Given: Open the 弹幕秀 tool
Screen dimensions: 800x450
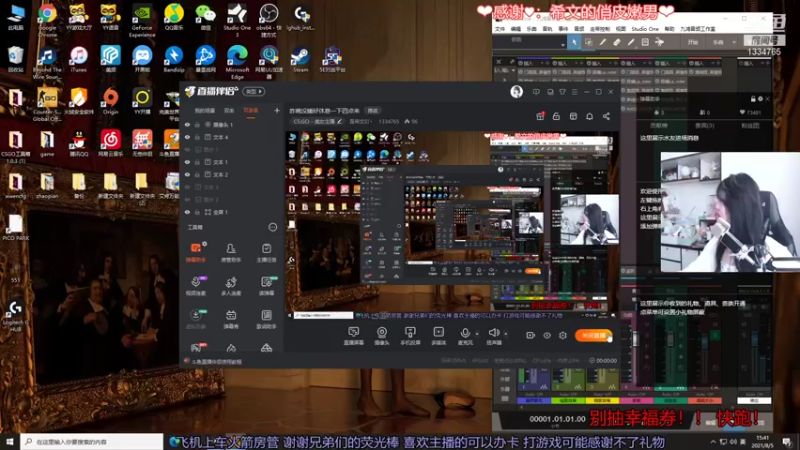Looking at the screenshot, I should [x=231, y=319].
